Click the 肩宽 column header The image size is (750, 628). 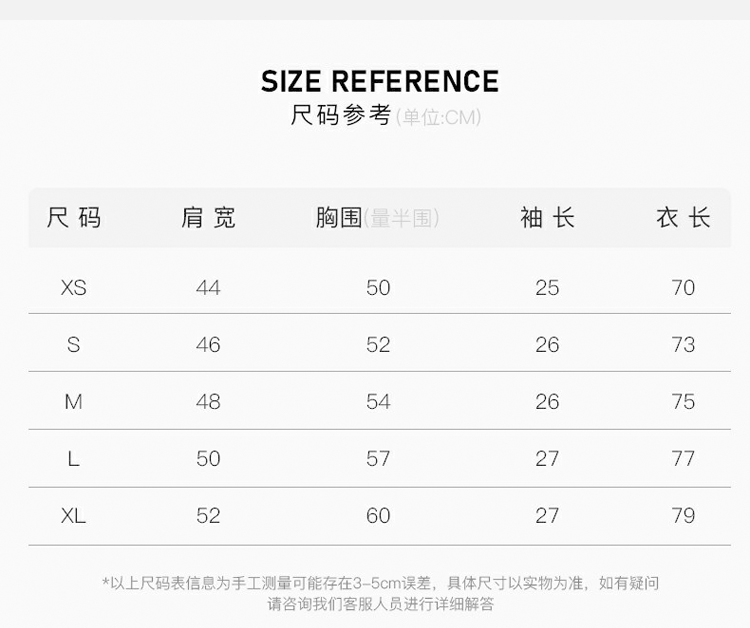(x=208, y=217)
